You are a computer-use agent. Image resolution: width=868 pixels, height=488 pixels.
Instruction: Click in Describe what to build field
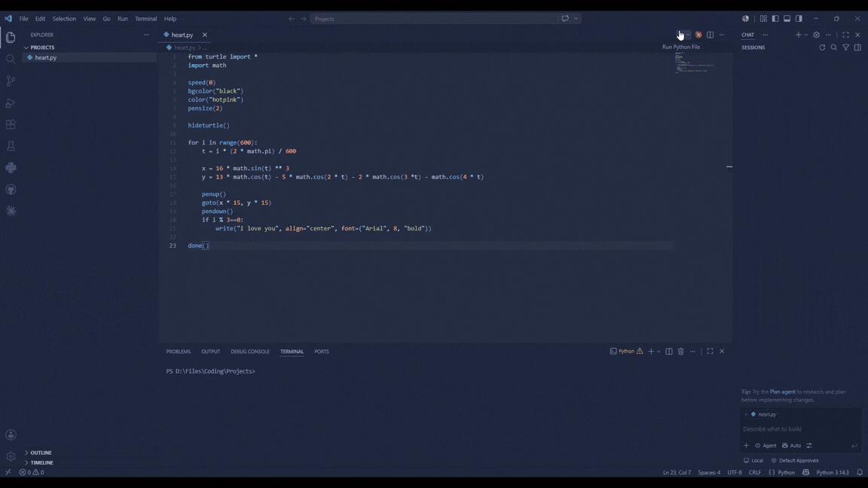pos(800,429)
